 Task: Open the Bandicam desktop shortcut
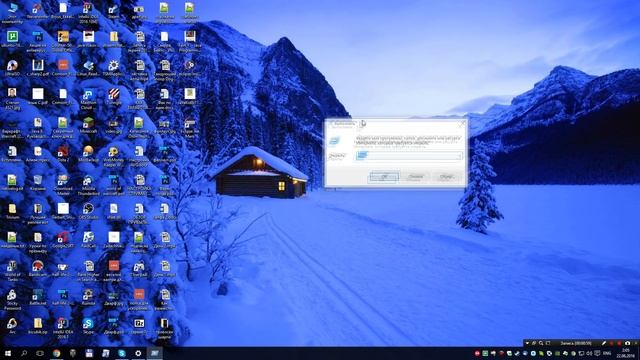click(38, 269)
